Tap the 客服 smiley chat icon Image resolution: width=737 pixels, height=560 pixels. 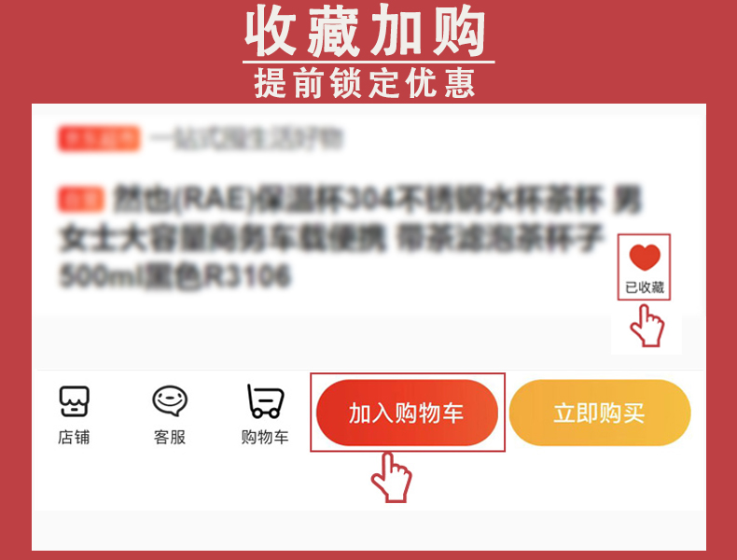click(x=170, y=400)
